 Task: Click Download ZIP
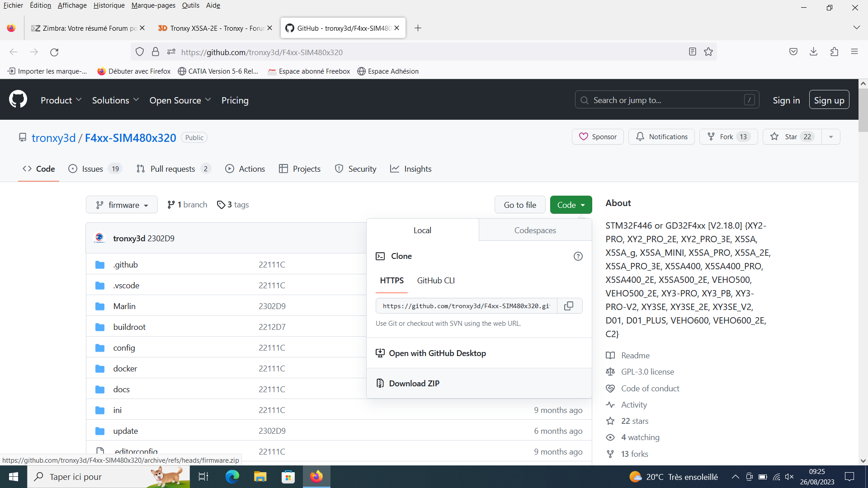click(479, 383)
